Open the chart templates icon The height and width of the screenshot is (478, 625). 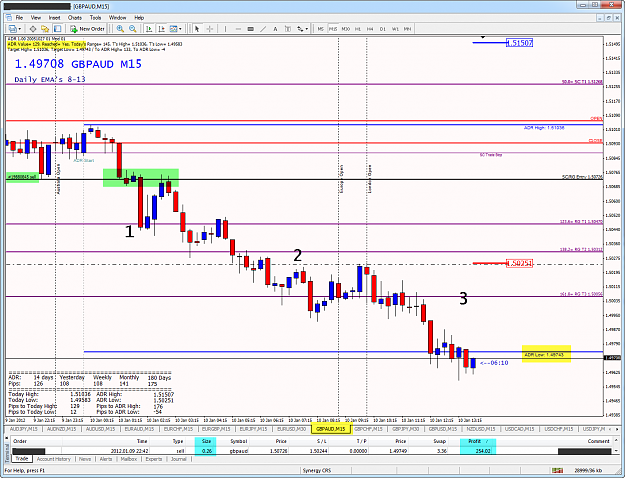point(173,29)
